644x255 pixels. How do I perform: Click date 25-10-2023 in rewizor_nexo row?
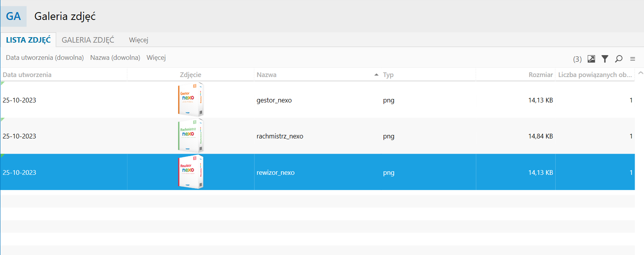[20, 172]
